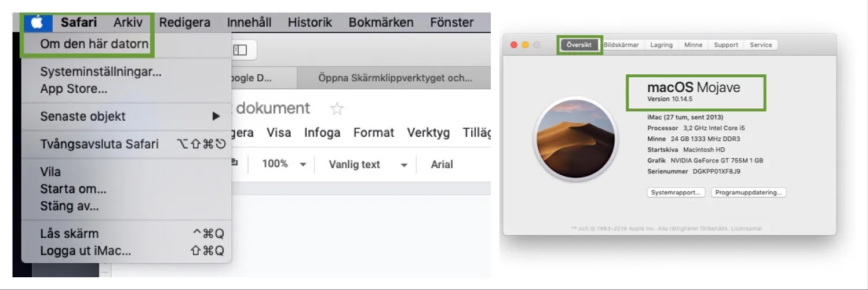Select the Översikt tab
The image size is (868, 290).
(x=579, y=45)
